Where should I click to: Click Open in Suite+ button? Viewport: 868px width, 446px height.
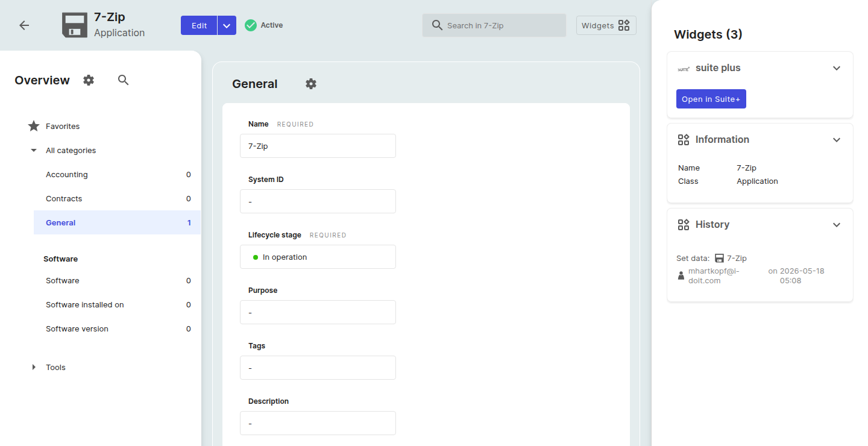click(x=711, y=99)
